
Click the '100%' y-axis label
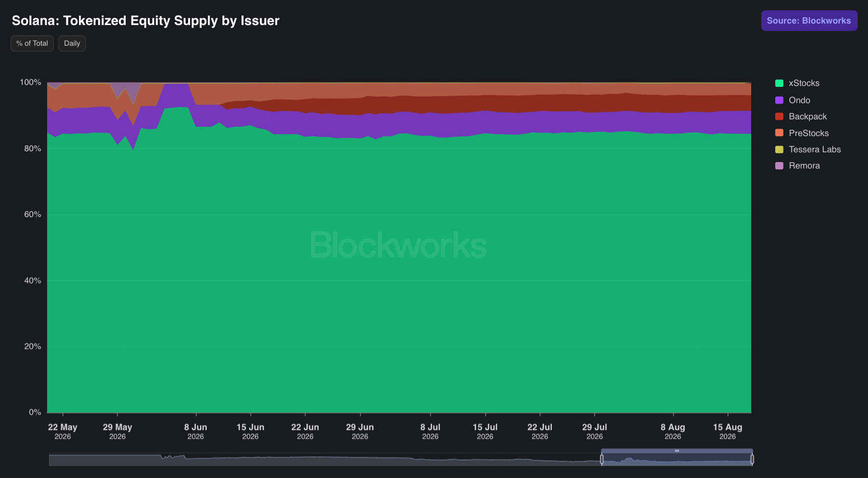(x=30, y=83)
